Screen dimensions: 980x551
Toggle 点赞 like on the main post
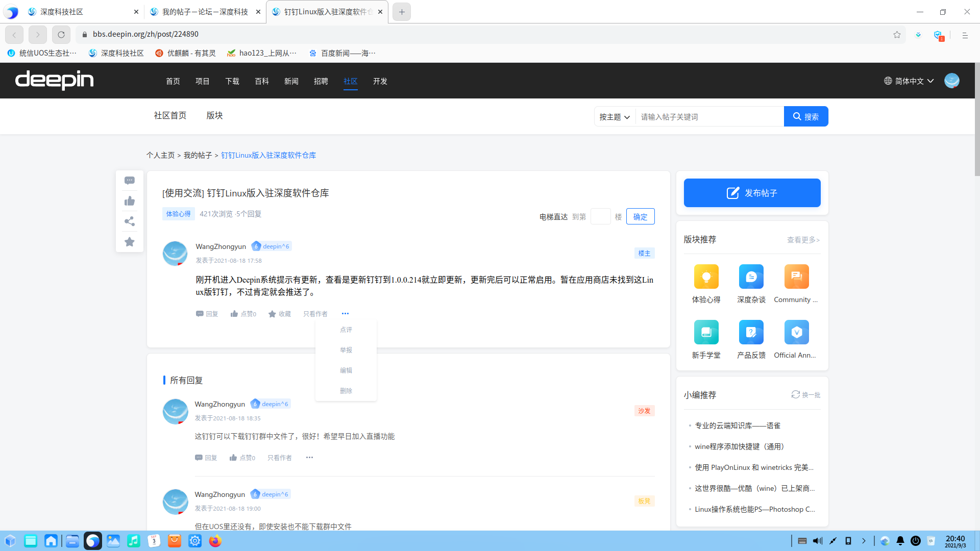243,314
